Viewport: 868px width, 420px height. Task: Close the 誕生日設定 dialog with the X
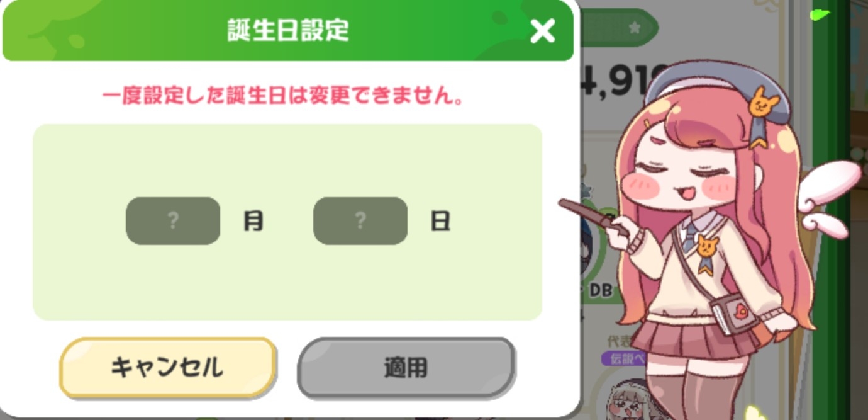pyautogui.click(x=542, y=30)
